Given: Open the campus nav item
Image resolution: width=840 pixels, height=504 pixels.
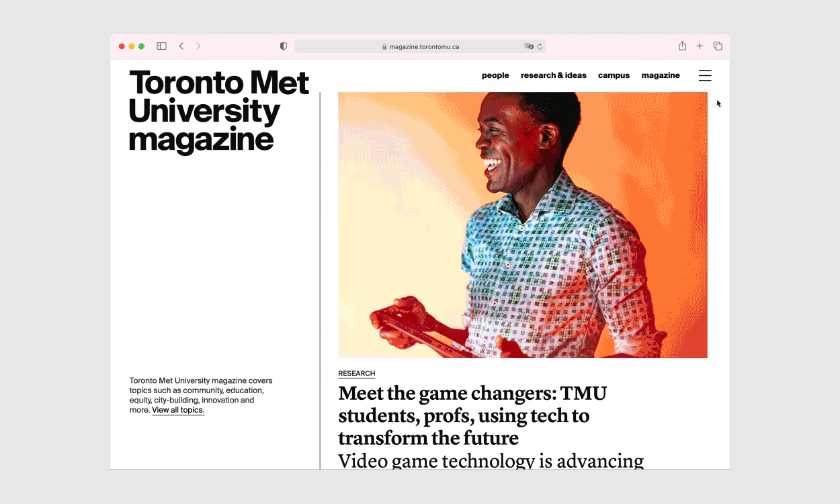Looking at the screenshot, I should 614,75.
